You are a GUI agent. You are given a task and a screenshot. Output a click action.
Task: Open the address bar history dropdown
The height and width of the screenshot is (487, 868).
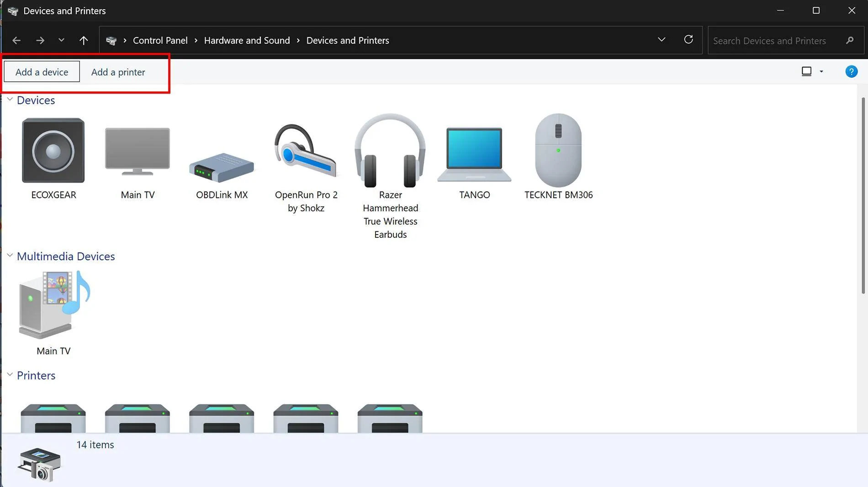(x=661, y=40)
